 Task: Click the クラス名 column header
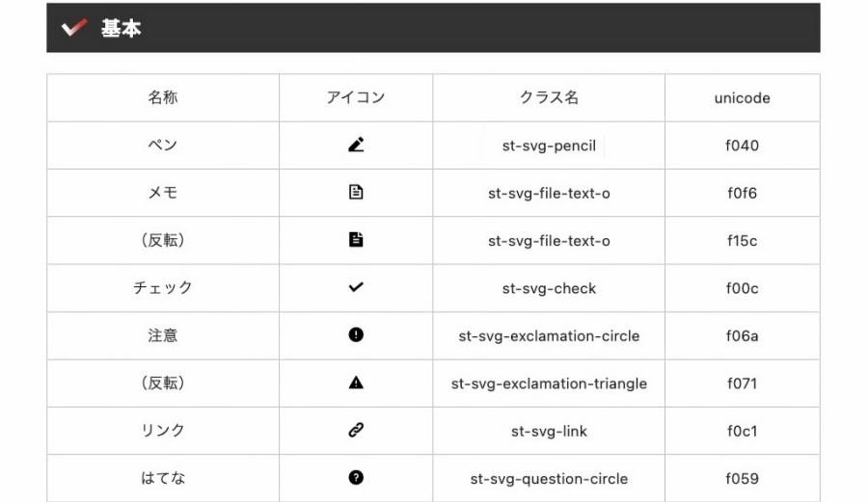coord(549,98)
